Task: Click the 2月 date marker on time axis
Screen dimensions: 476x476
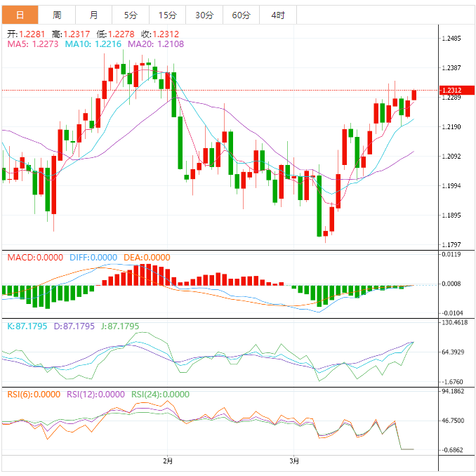Action: [x=167, y=461]
